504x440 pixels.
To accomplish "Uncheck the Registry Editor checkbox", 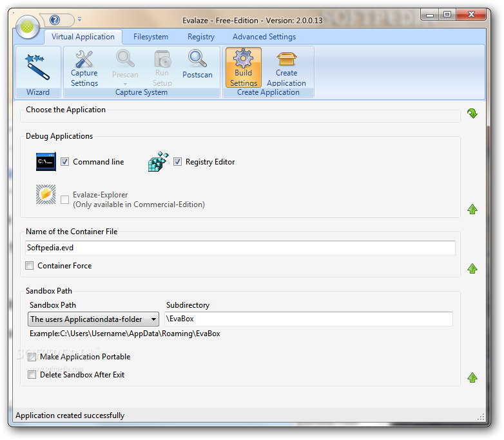I will click(x=177, y=161).
